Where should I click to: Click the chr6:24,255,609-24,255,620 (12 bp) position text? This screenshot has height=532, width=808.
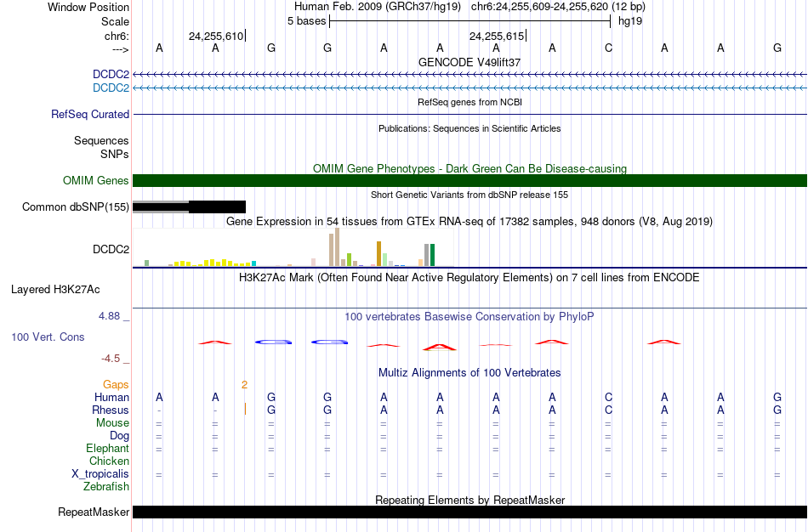point(558,7)
